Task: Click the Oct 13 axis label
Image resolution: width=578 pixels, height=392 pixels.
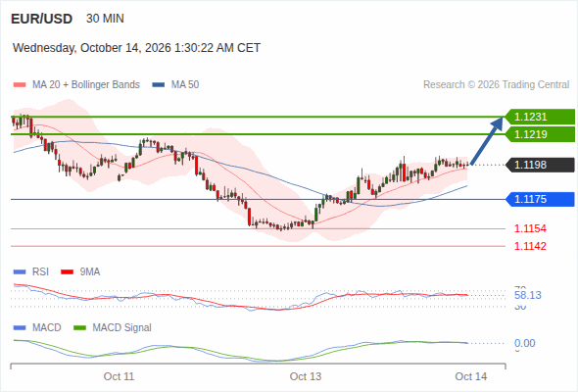Action: pyautogui.click(x=306, y=376)
